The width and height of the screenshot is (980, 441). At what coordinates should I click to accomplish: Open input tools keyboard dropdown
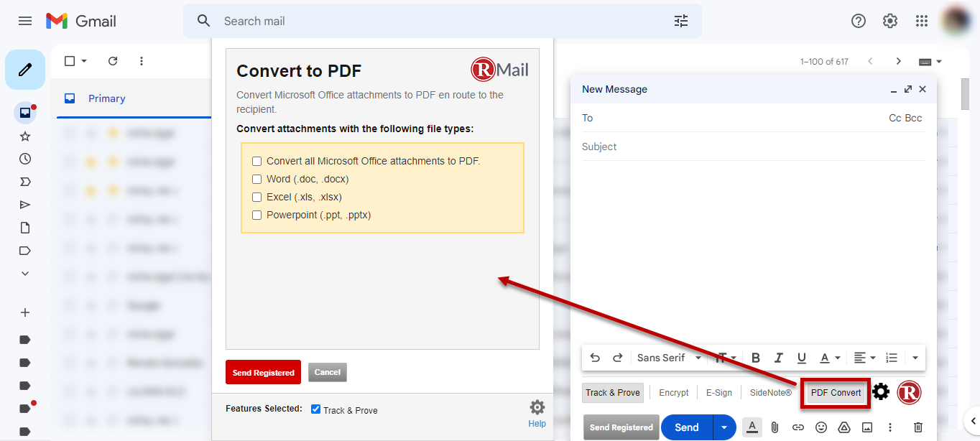(x=930, y=61)
